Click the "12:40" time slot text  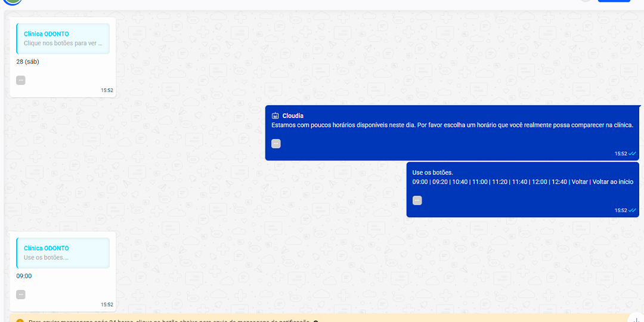tap(559, 182)
